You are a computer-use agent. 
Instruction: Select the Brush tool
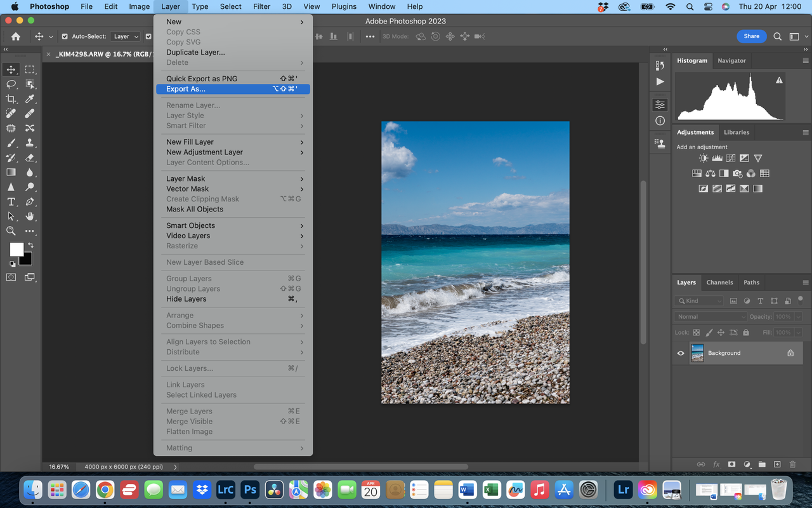[x=11, y=143]
